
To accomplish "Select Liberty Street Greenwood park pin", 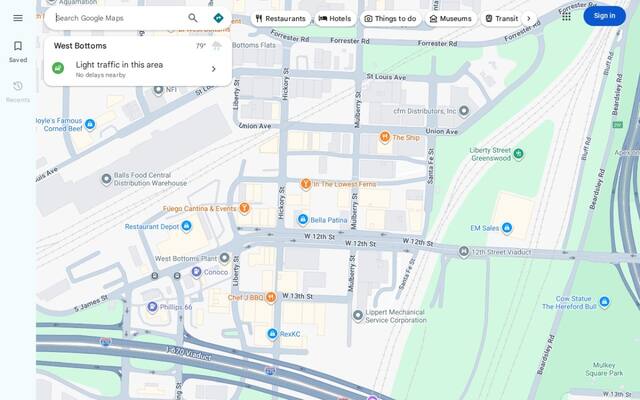I will pos(518,153).
